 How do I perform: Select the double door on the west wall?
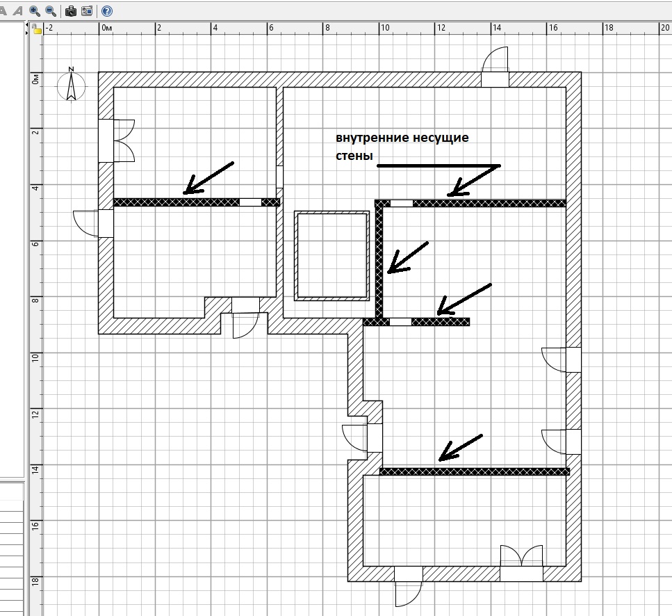point(117,140)
